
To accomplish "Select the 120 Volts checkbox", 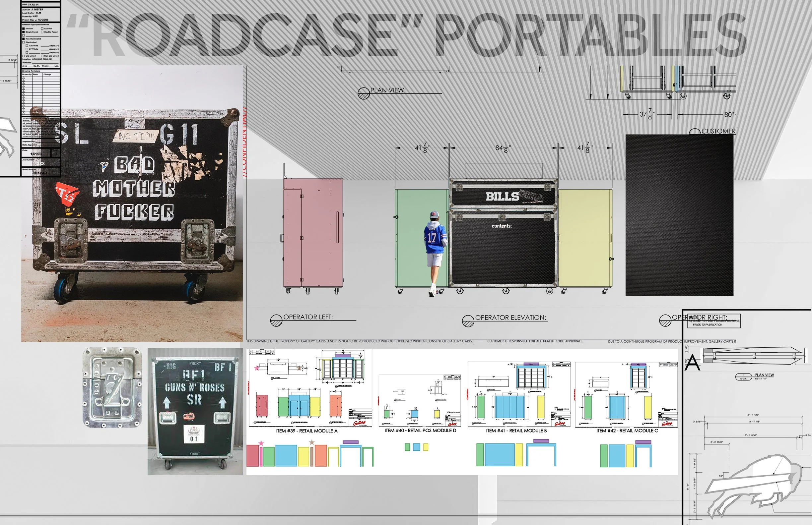I will click(x=27, y=46).
